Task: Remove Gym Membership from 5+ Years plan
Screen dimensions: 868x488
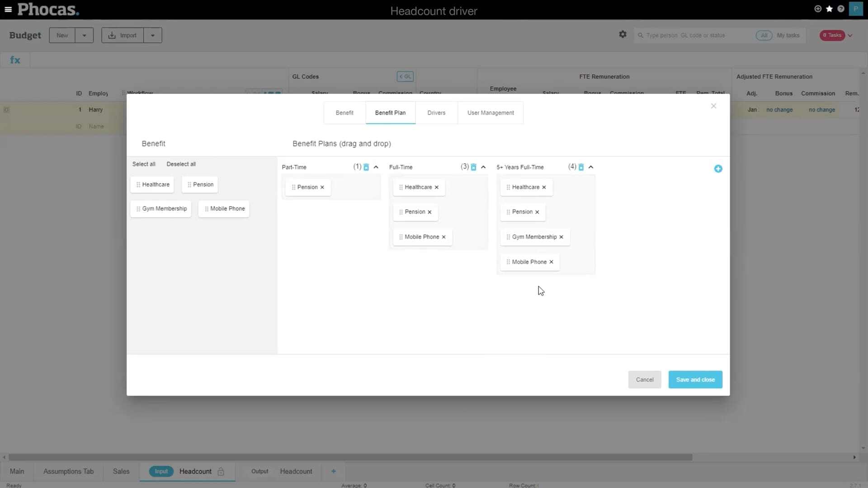Action: click(x=561, y=237)
